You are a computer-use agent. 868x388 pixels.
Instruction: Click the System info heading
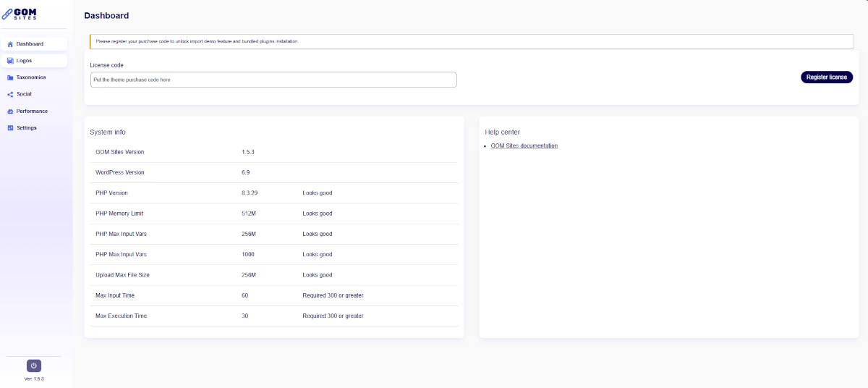pyautogui.click(x=107, y=132)
